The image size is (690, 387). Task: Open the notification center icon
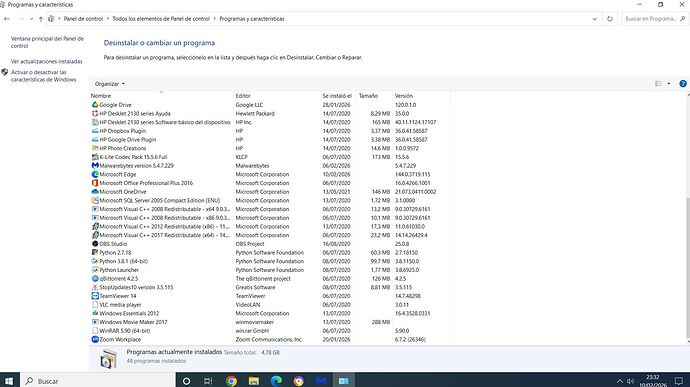tap(679, 381)
